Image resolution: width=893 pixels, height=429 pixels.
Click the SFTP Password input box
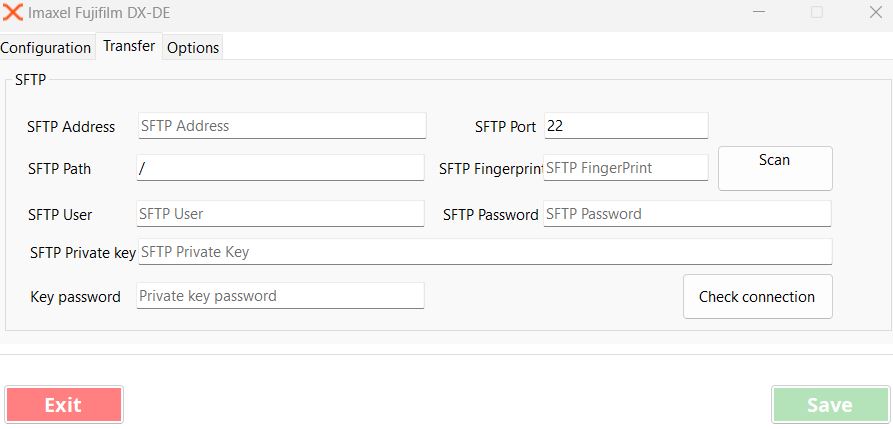coord(687,214)
